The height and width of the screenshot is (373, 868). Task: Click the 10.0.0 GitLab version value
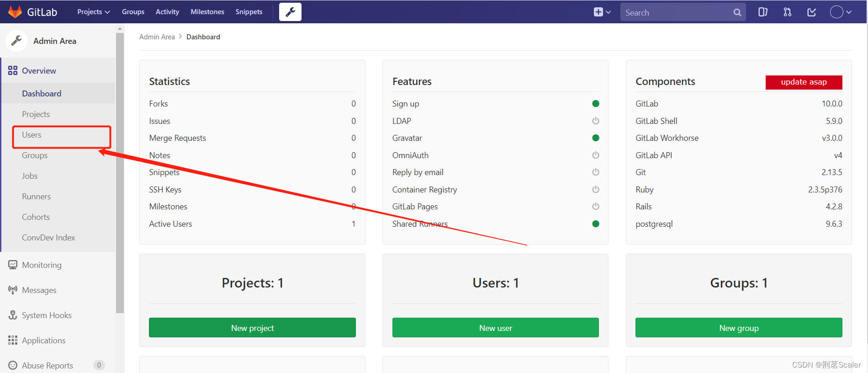click(832, 104)
